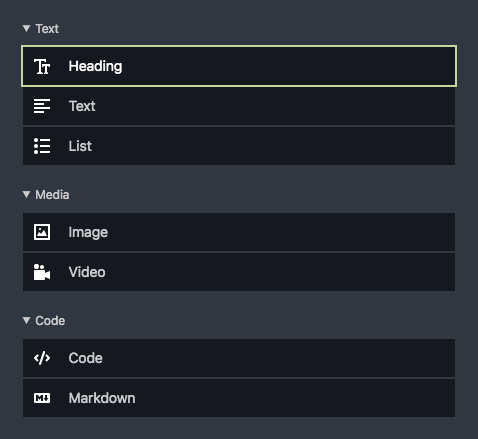Click the Image picture icon
Image resolution: width=478 pixels, height=439 pixels.
[x=42, y=232]
